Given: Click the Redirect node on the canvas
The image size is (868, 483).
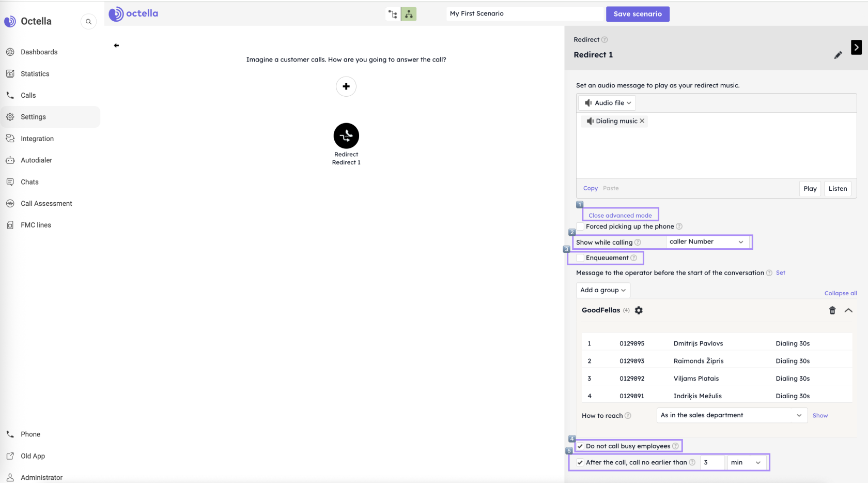Looking at the screenshot, I should coord(346,135).
